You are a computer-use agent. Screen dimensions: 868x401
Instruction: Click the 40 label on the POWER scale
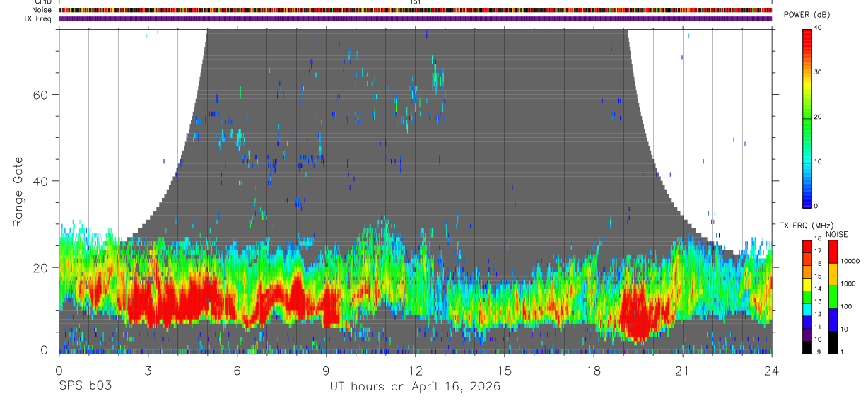point(817,28)
